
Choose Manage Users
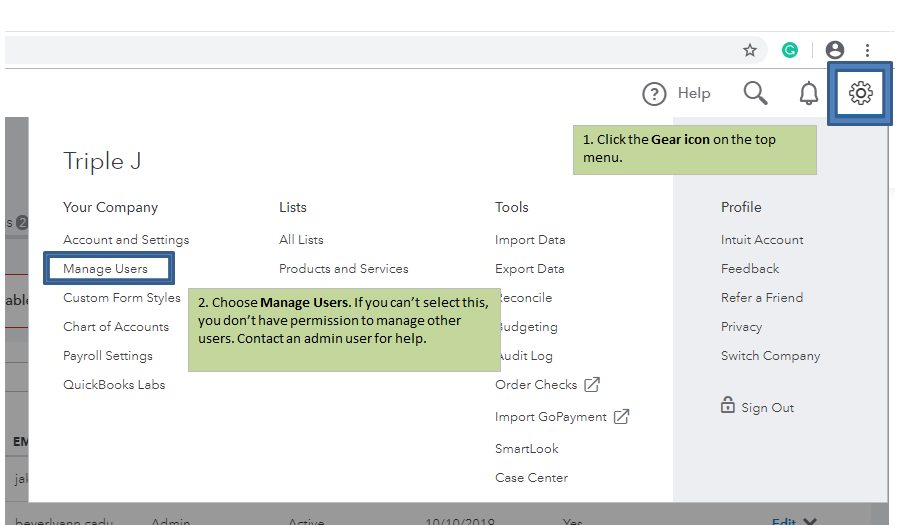pyautogui.click(x=105, y=268)
